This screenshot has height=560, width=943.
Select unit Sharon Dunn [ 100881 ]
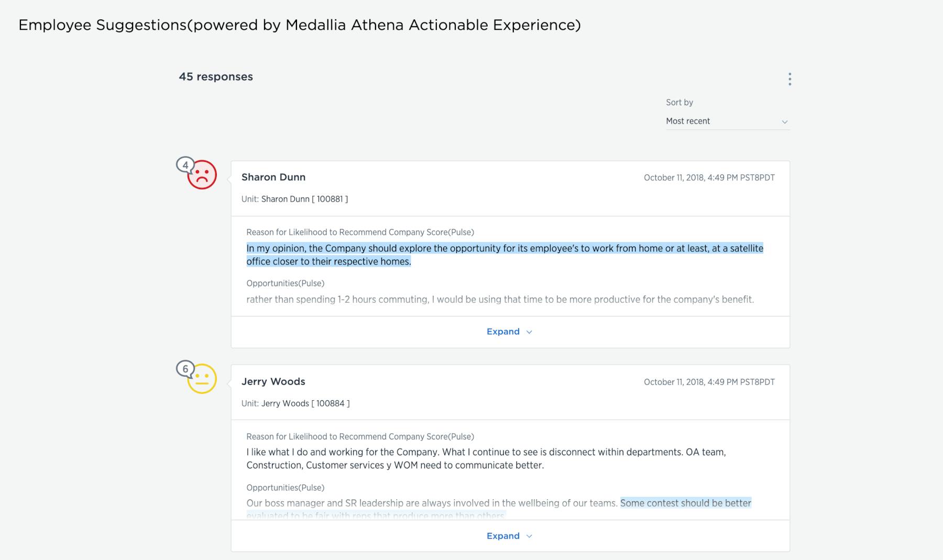304,199
